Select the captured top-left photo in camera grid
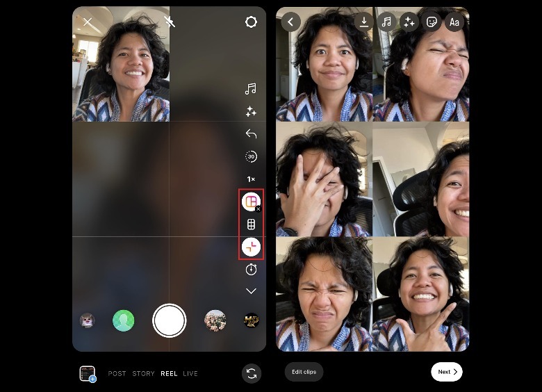 pos(121,64)
